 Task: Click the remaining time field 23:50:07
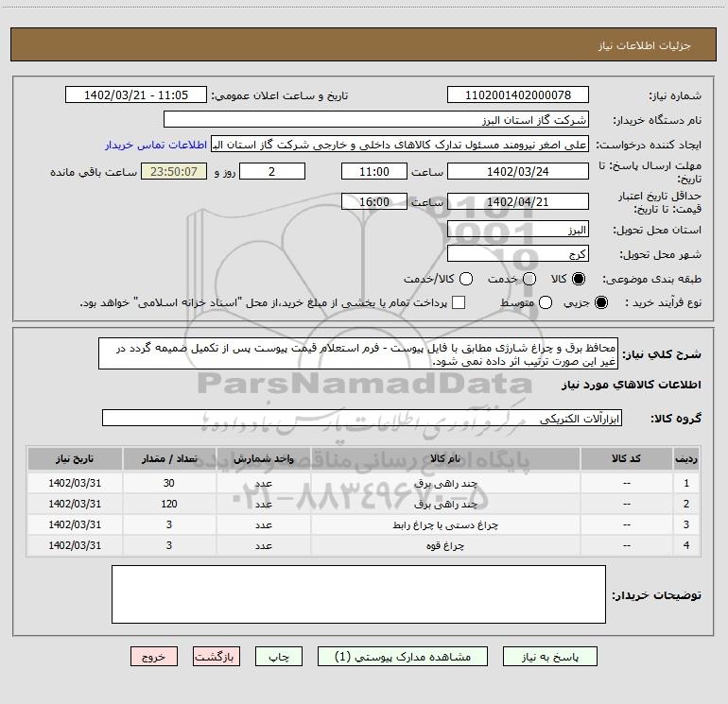pos(174,171)
